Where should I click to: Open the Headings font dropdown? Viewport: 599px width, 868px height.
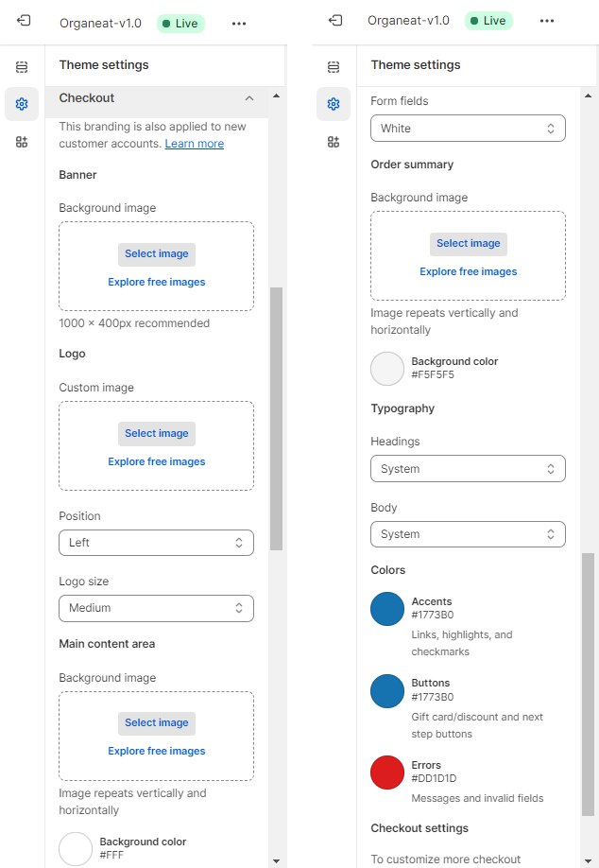[x=468, y=468]
